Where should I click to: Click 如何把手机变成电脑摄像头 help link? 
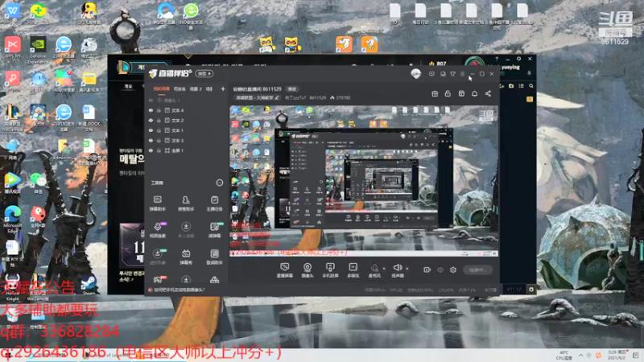179,290
